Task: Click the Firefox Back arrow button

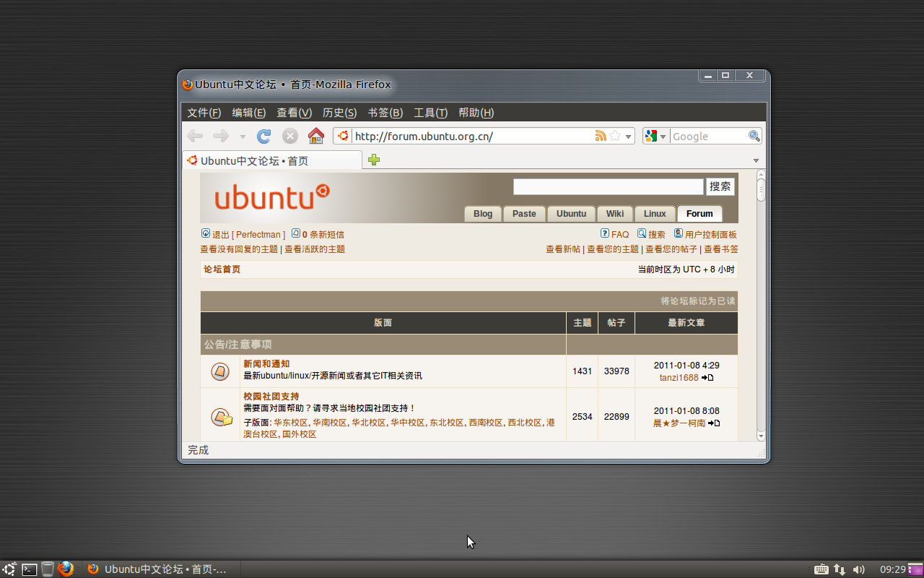Action: [195, 136]
